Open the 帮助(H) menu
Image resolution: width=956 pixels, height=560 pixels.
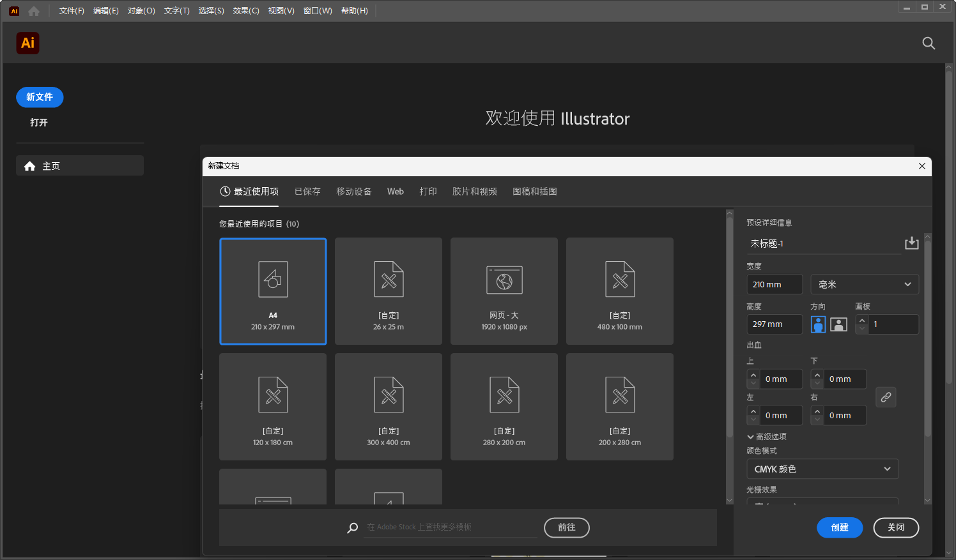tap(355, 11)
